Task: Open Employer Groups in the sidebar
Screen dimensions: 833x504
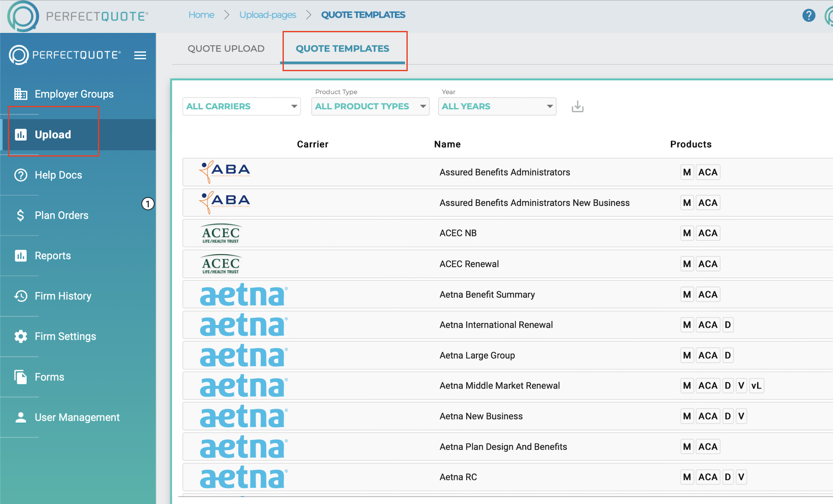Action: [74, 94]
